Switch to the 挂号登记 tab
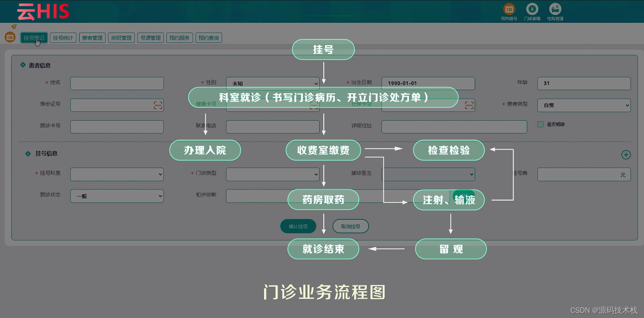This screenshot has width=644, height=318. pyautogui.click(x=34, y=38)
